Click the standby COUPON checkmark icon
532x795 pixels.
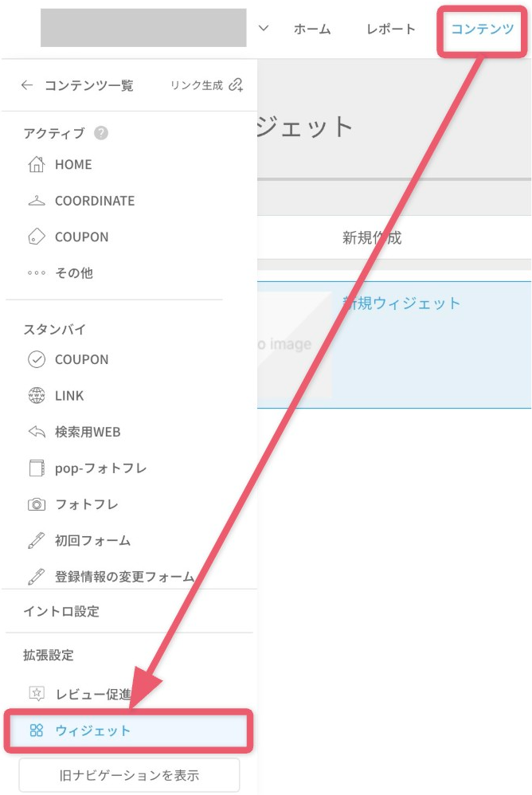pos(37,359)
